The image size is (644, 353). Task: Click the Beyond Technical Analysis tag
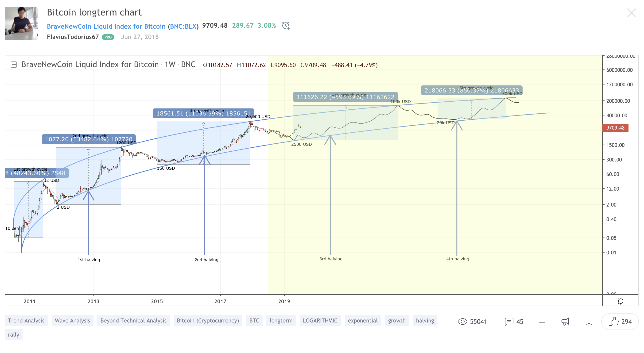tap(133, 321)
